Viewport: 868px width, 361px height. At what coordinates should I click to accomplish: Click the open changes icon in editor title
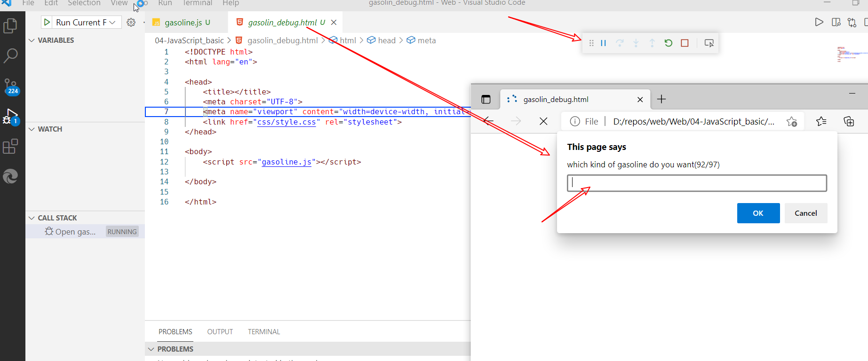[852, 22]
